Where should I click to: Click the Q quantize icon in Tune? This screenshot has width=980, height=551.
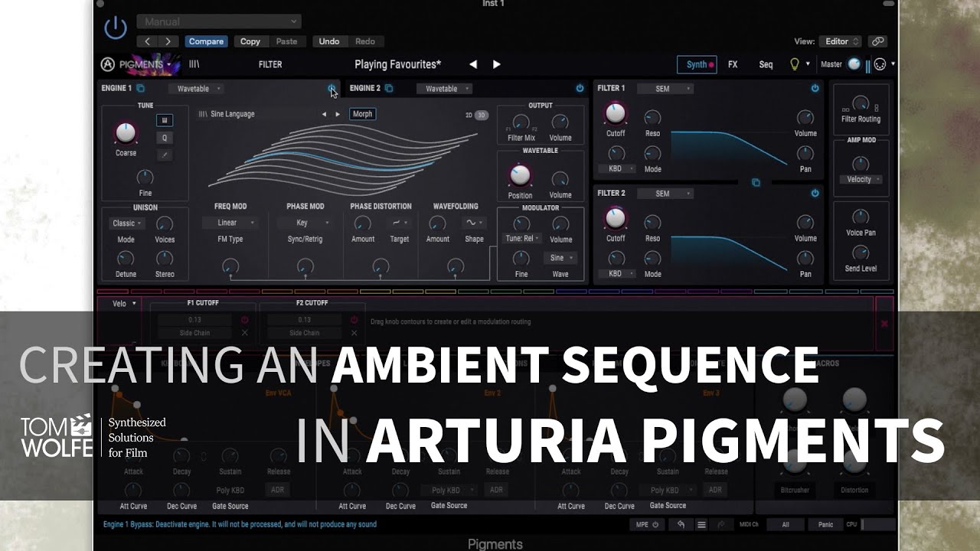point(165,138)
